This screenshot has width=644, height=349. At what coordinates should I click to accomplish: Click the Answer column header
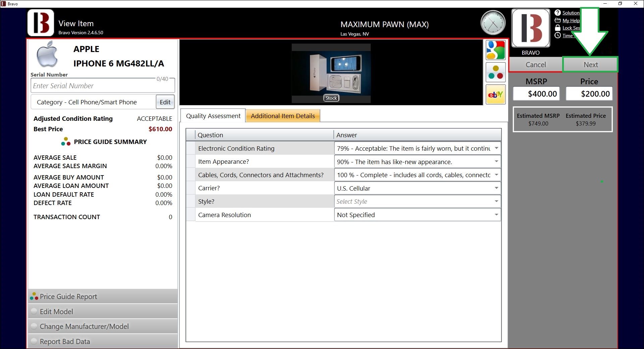tap(417, 135)
